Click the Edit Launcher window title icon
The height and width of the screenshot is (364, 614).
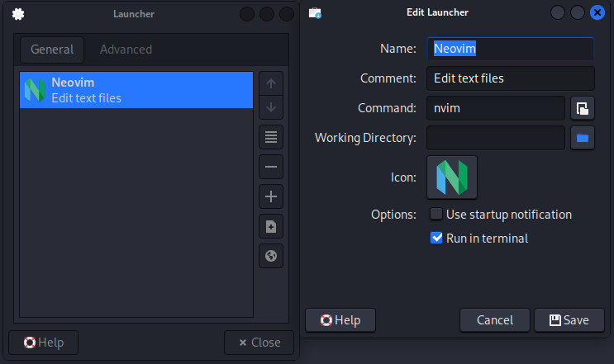tap(315, 13)
